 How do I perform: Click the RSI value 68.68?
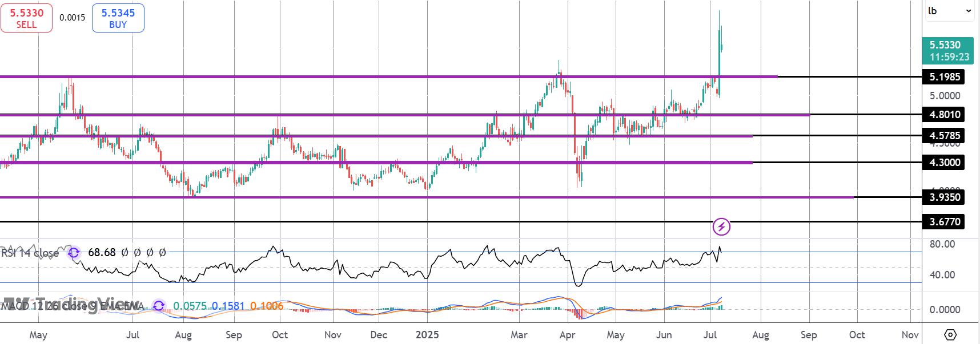[x=102, y=252]
